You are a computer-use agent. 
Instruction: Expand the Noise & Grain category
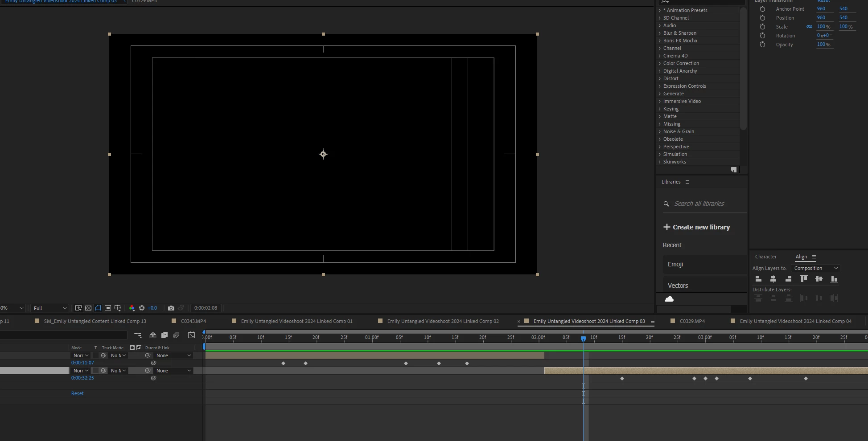660,131
